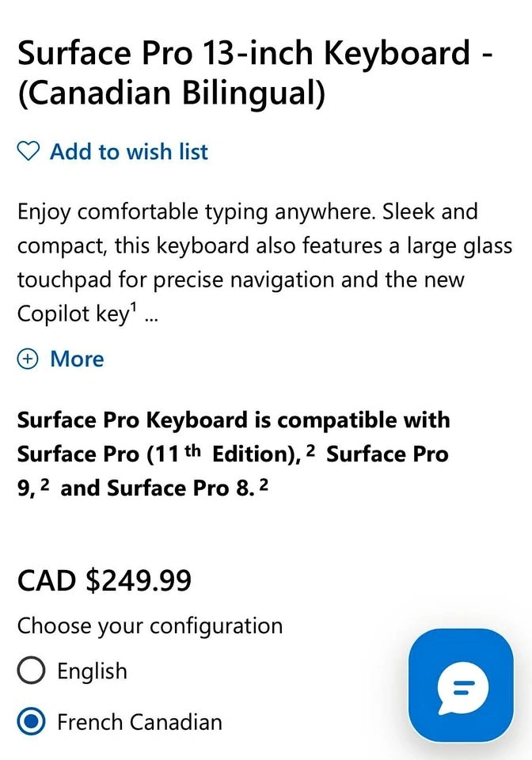
Task: Click the "French Canadian" configuration label text
Action: pos(139,722)
